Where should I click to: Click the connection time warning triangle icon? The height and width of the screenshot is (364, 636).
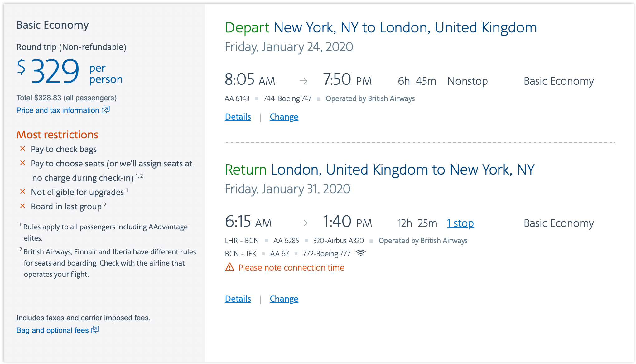(230, 267)
